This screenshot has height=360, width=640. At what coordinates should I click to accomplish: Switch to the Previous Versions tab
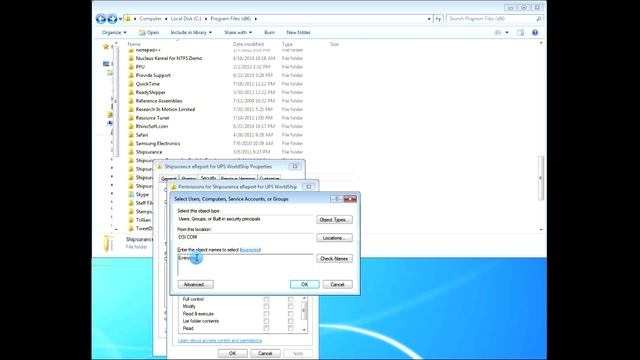pyautogui.click(x=238, y=179)
